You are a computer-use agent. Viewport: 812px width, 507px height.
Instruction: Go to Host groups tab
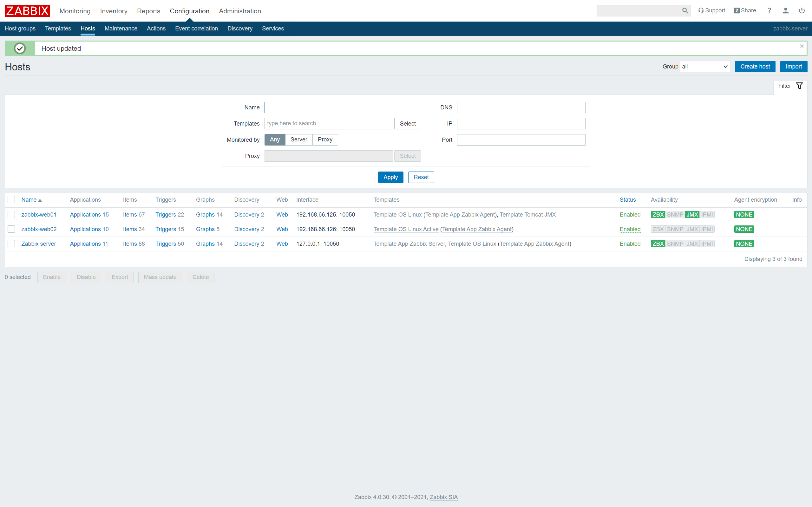(20, 29)
